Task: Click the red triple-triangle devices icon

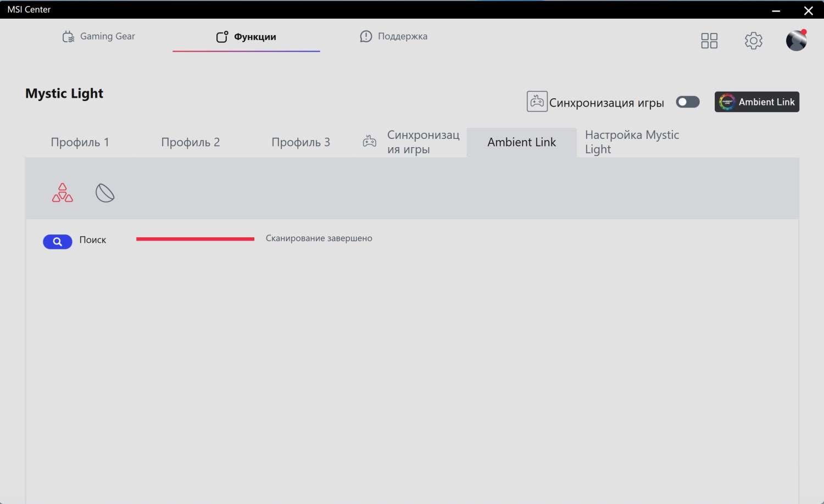Action: (63, 193)
